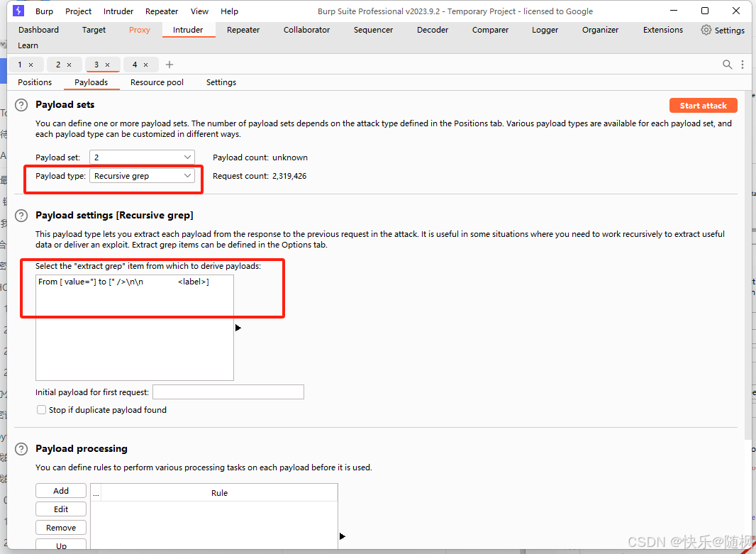The image size is (756, 554).
Task: Switch to the Sequencer tab
Action: (373, 30)
